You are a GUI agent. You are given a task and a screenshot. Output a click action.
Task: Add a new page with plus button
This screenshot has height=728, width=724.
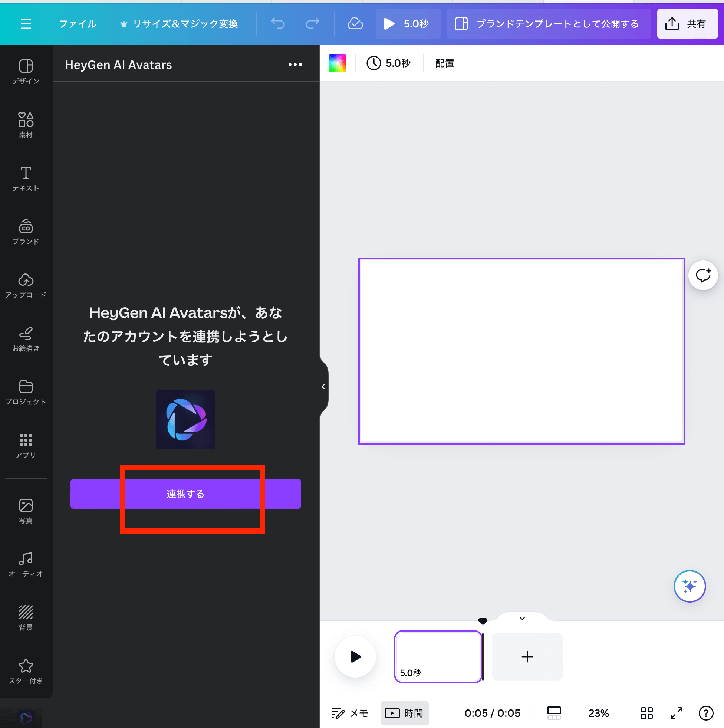pyautogui.click(x=527, y=657)
